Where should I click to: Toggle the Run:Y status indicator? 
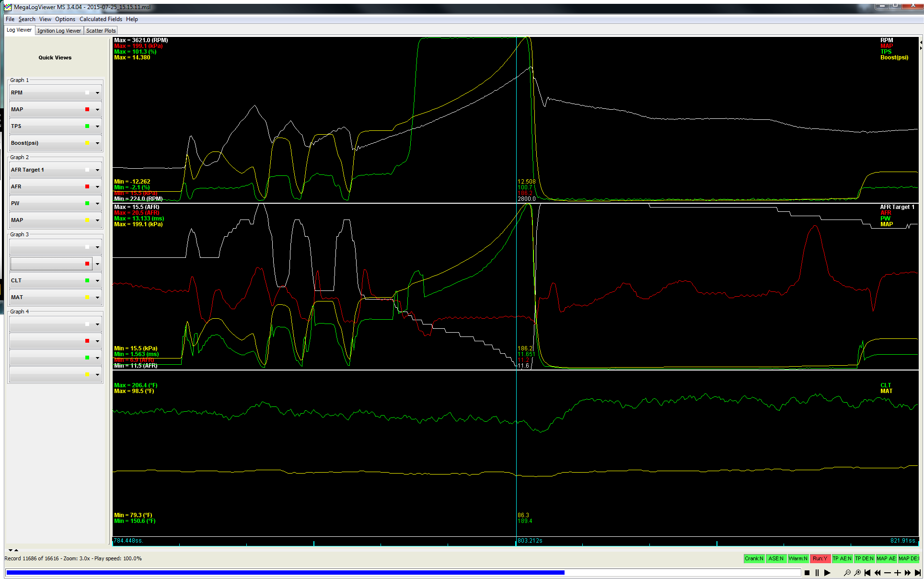pos(820,558)
